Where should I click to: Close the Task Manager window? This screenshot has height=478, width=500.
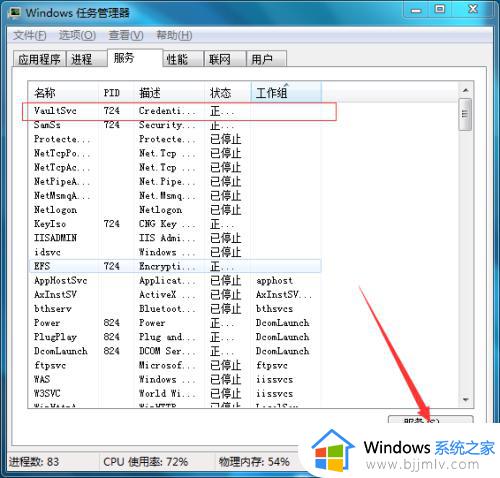(x=473, y=9)
